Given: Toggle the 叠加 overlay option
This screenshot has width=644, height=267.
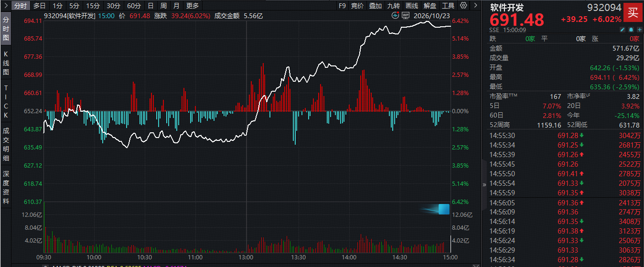Looking at the screenshot, I should [x=376, y=6].
